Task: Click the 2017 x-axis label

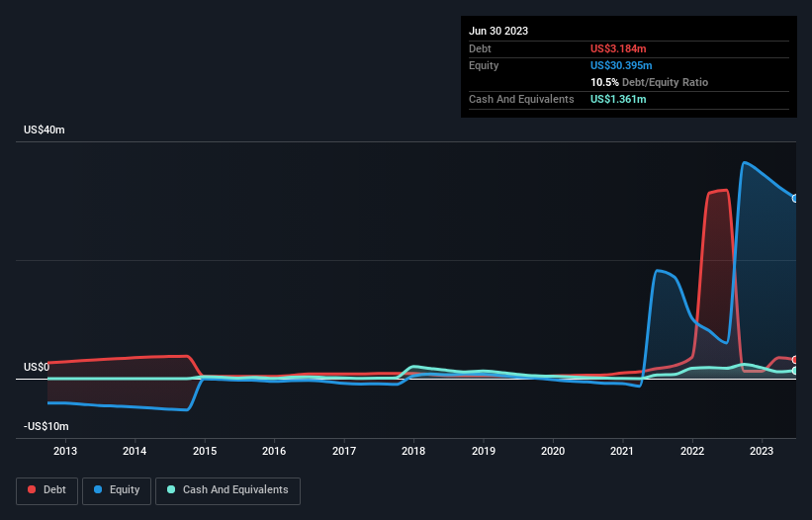Action: coord(344,451)
